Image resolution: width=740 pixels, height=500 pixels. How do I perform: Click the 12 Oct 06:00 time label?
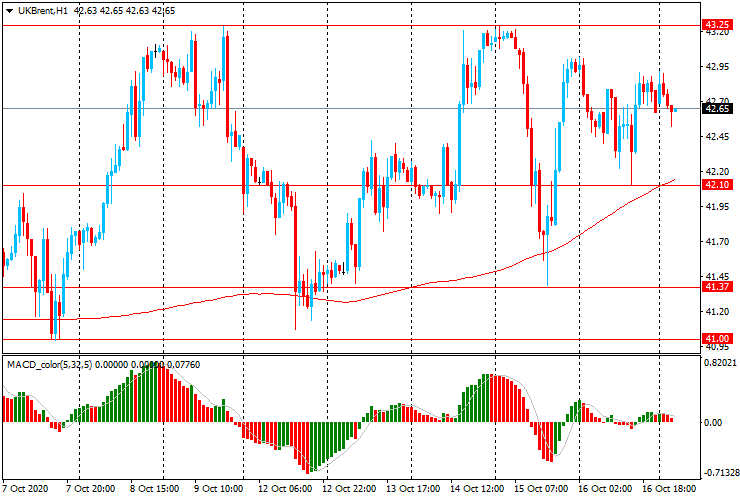(x=284, y=489)
